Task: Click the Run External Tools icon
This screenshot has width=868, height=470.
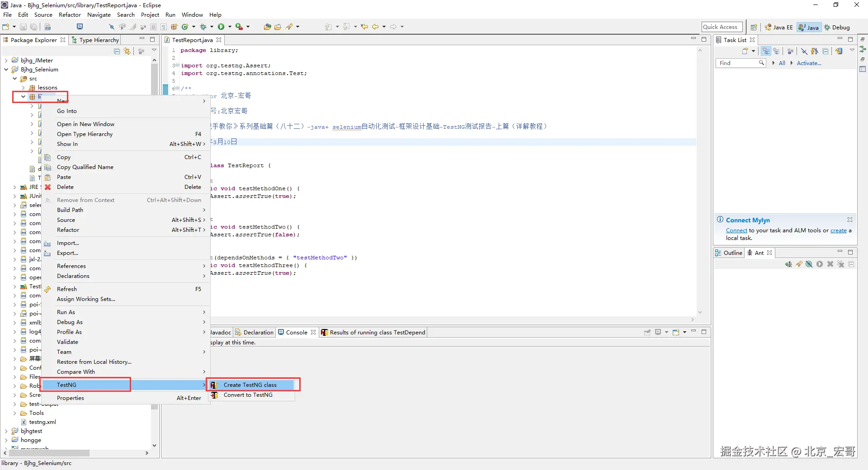Action: coord(239,27)
